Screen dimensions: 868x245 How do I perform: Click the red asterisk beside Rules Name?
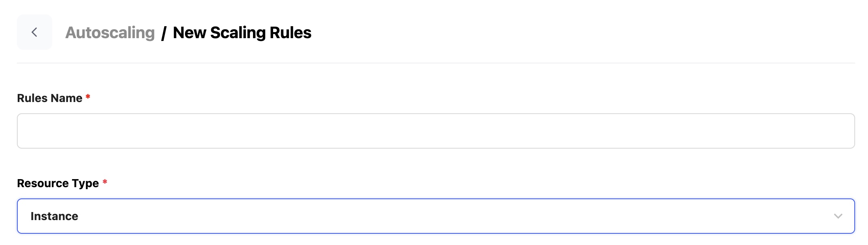88,97
